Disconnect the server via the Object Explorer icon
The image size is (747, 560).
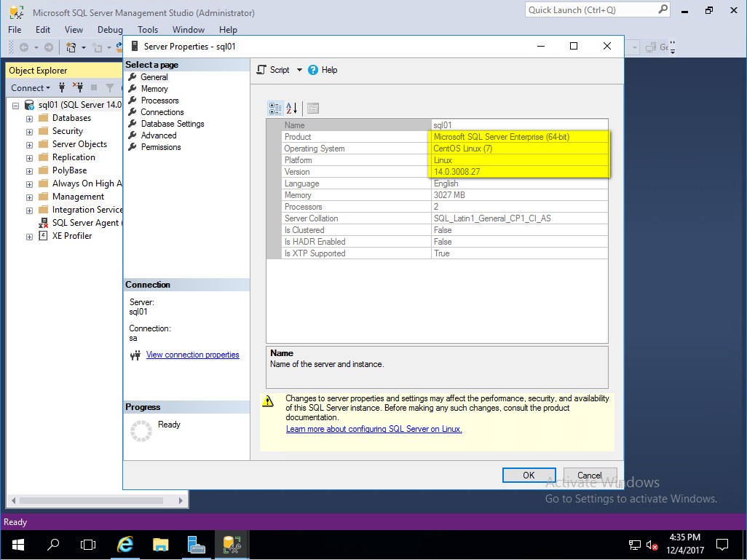[78, 87]
